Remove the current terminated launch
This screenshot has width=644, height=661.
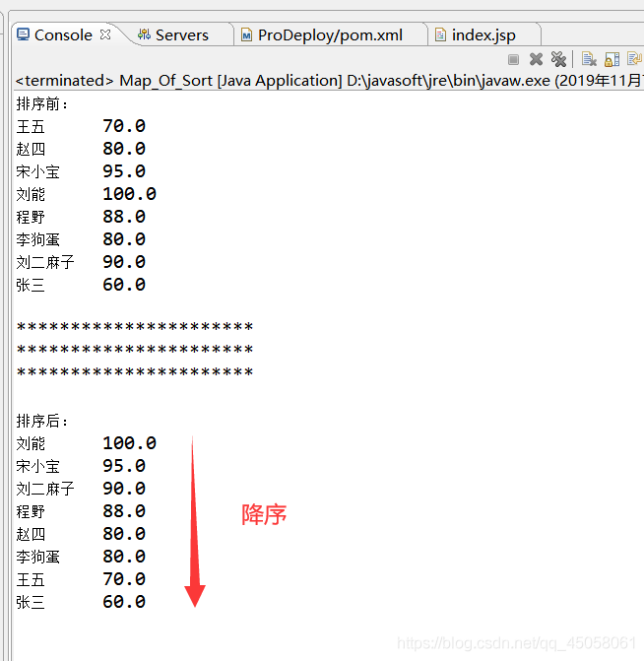click(536, 60)
